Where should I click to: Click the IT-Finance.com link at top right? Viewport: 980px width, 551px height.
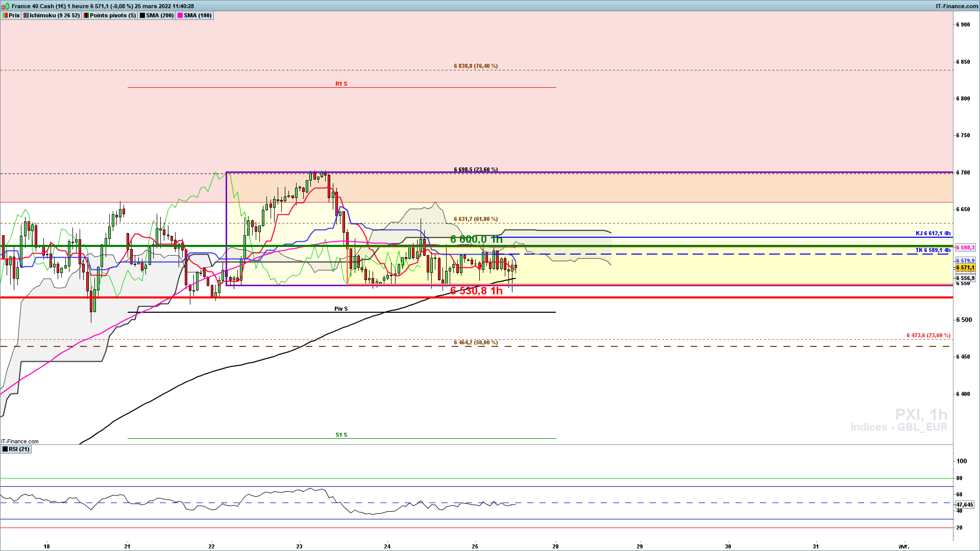click(957, 6)
